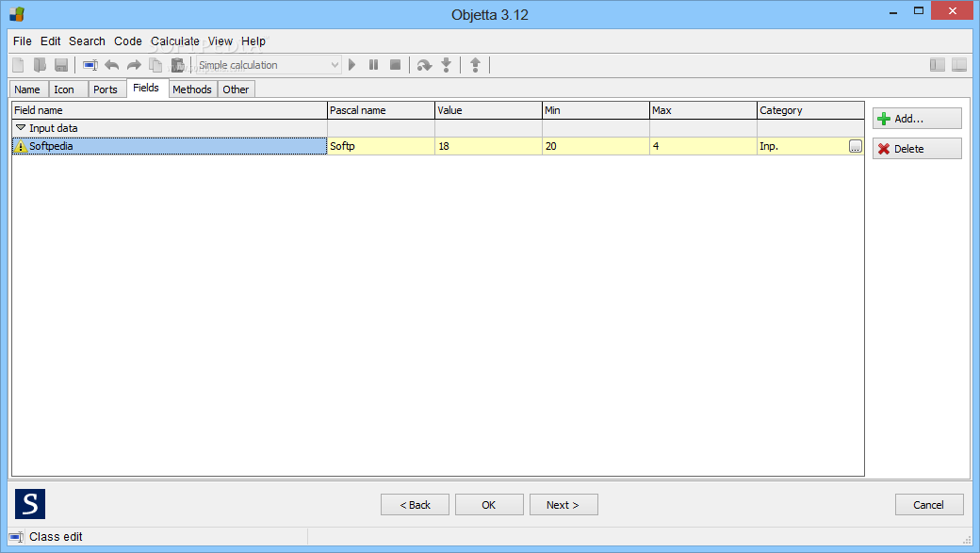Viewport: 980px width, 553px height.
Task: Stop the calculation with the Stop icon
Action: click(395, 65)
